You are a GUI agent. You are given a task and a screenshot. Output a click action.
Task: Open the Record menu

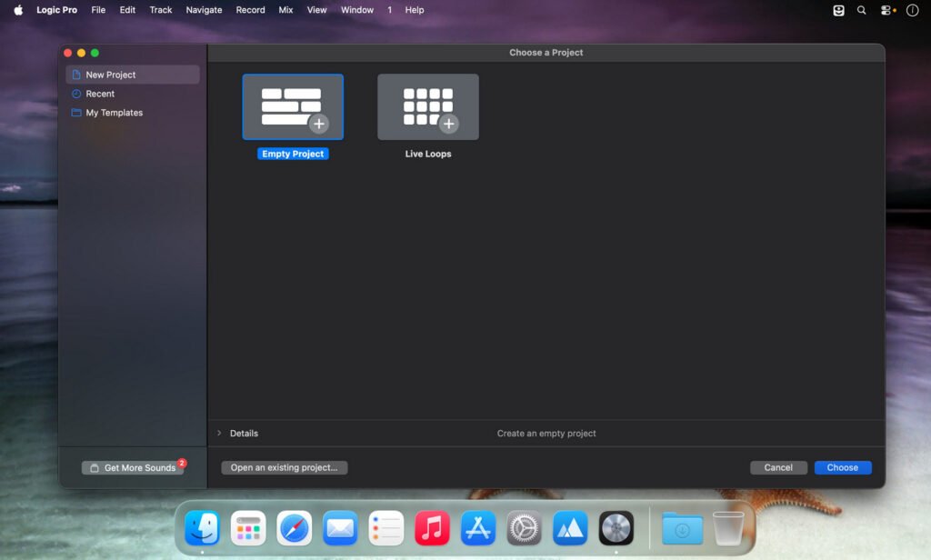[250, 10]
